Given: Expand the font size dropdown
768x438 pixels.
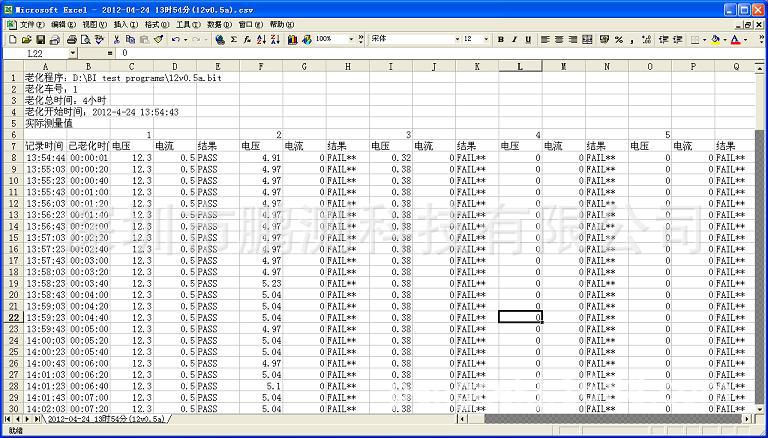Looking at the screenshot, I should (486, 39).
